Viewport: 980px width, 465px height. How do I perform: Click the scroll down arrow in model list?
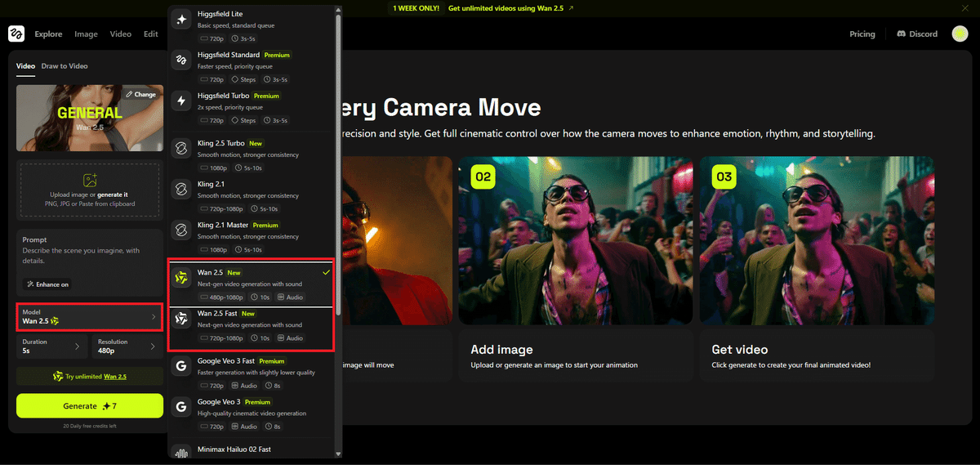(339, 454)
